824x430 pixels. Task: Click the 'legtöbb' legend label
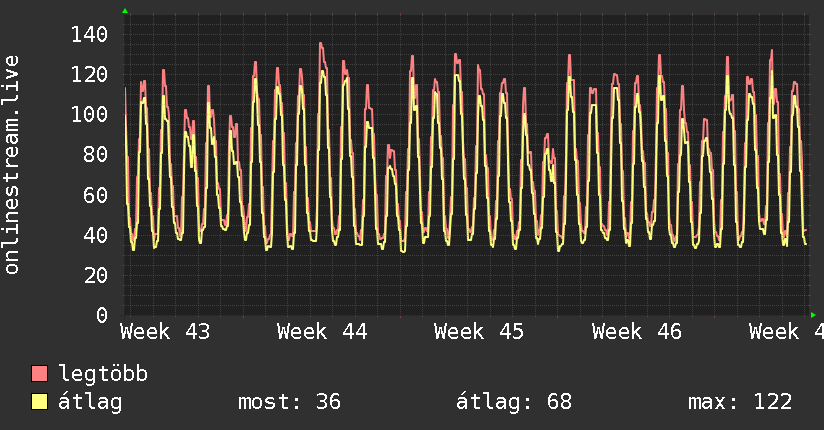103,374
